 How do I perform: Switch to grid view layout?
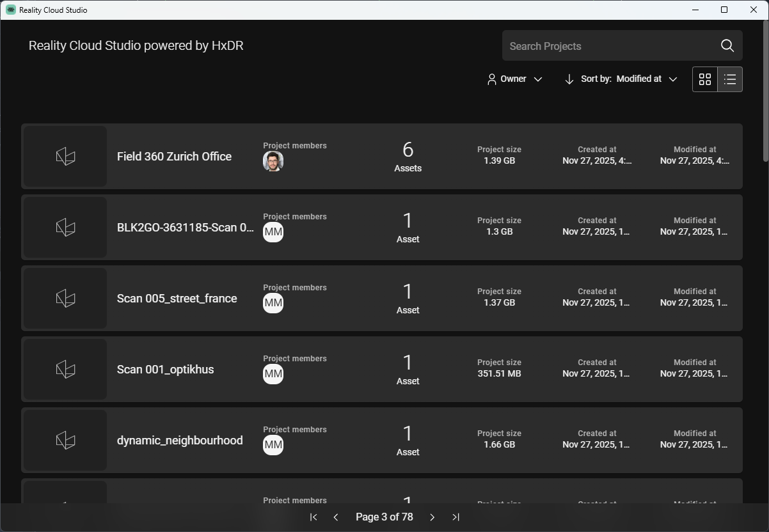705,79
